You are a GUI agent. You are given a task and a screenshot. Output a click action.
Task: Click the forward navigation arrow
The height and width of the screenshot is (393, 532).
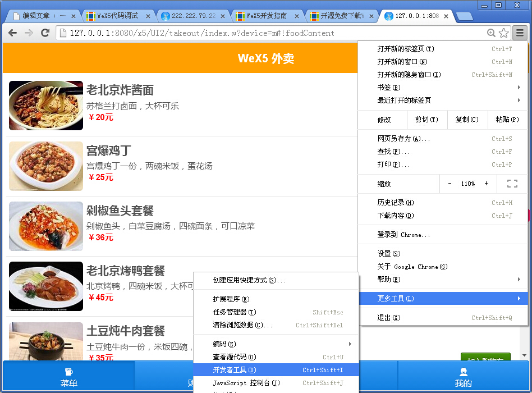click(29, 33)
